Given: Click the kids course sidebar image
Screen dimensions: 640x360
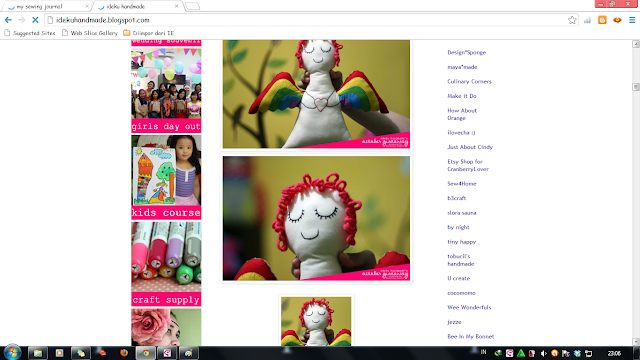Looking at the screenshot, I should tap(166, 178).
